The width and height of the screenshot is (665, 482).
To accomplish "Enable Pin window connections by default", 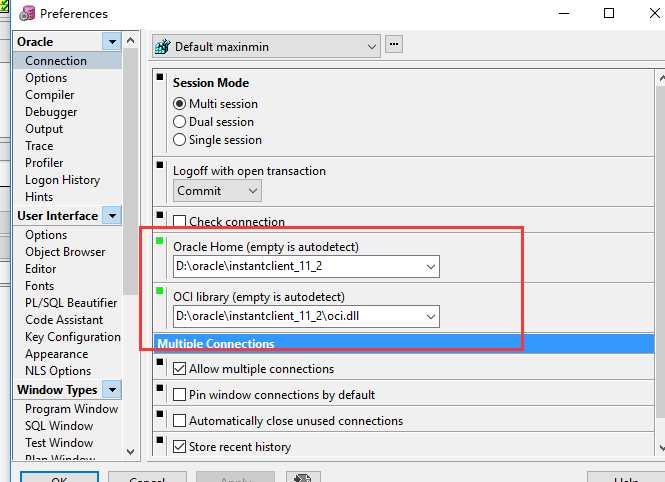I will [179, 395].
